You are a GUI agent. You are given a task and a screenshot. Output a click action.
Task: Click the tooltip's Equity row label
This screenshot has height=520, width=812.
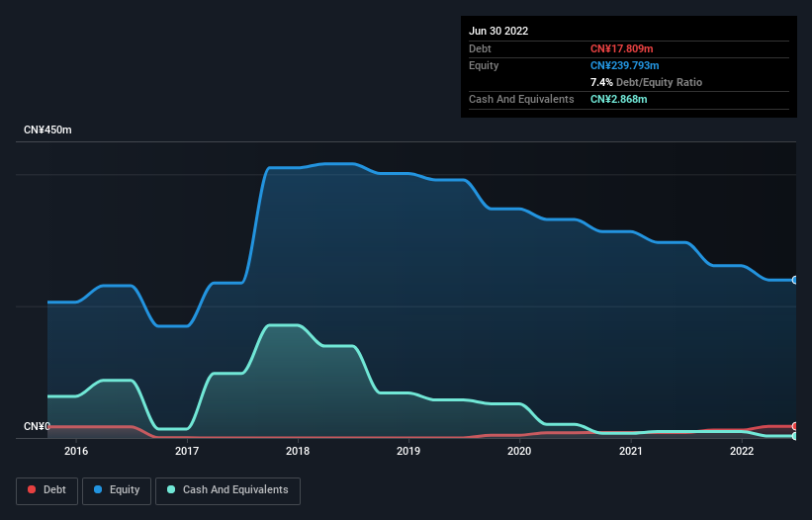(484, 65)
